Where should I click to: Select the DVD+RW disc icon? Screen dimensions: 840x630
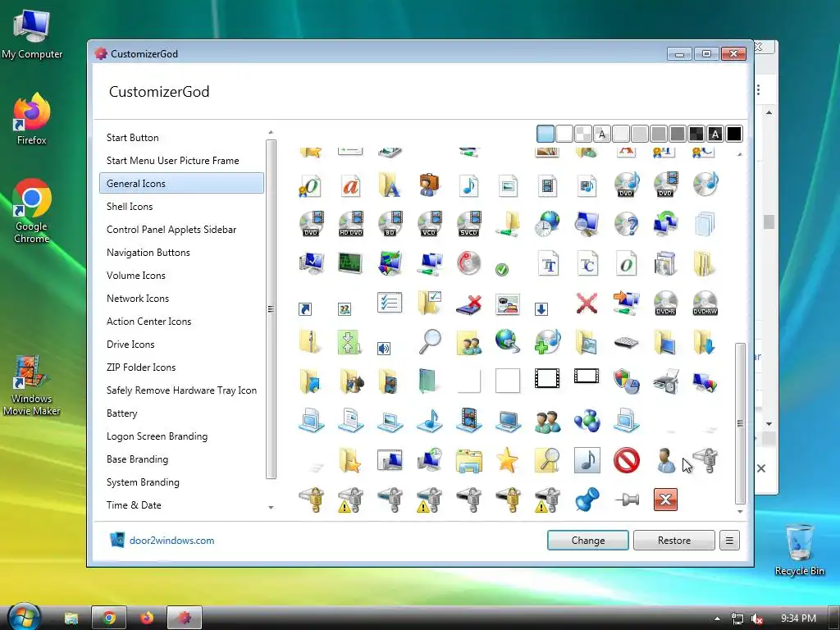705,304
